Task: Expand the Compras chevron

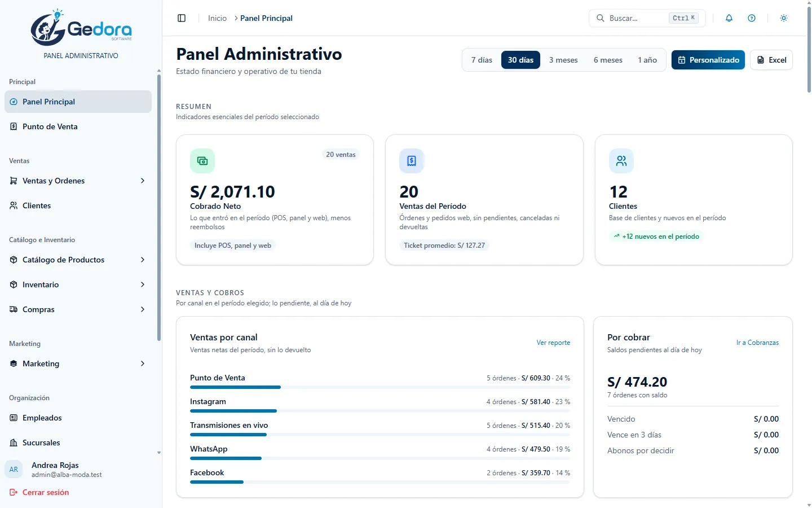Action: click(143, 309)
